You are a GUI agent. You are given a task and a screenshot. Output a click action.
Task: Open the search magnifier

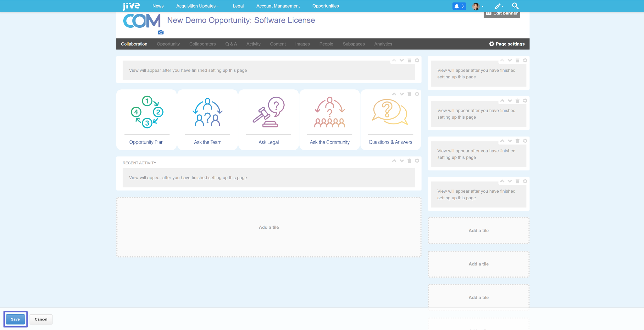tap(515, 6)
